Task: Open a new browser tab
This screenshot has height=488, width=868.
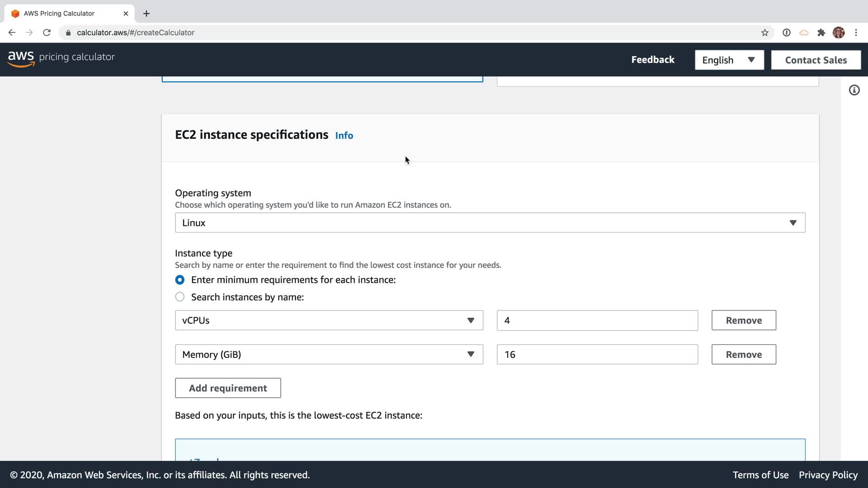Action: click(146, 14)
